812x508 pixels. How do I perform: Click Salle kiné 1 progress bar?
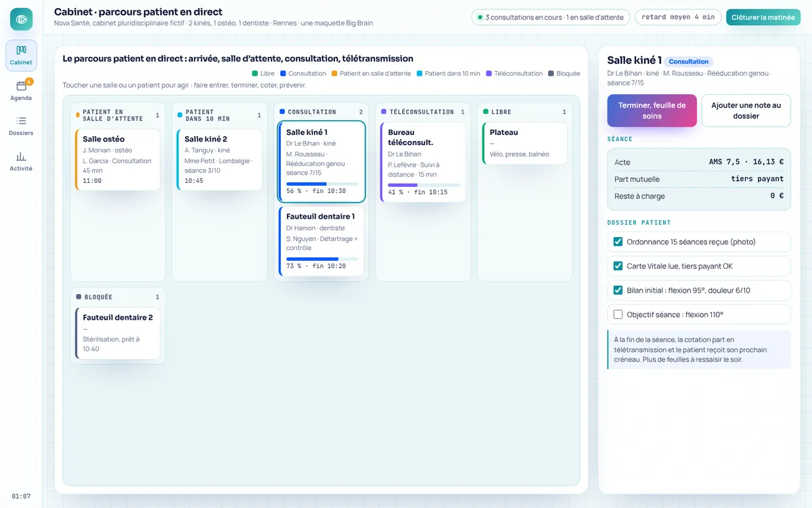(322, 184)
